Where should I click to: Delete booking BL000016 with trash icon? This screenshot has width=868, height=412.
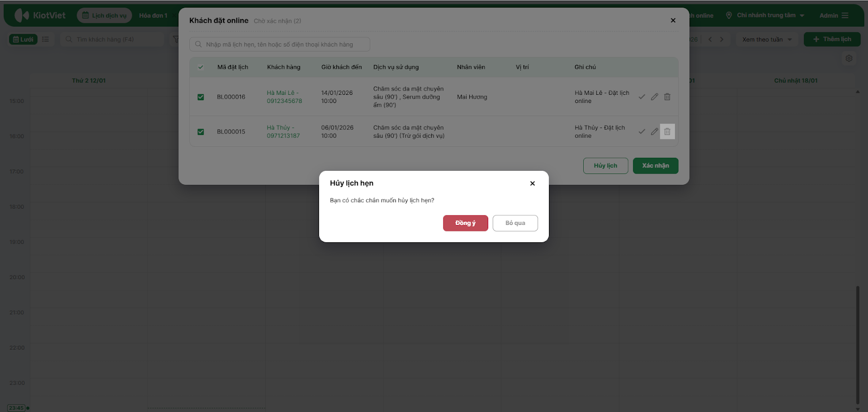tap(667, 97)
